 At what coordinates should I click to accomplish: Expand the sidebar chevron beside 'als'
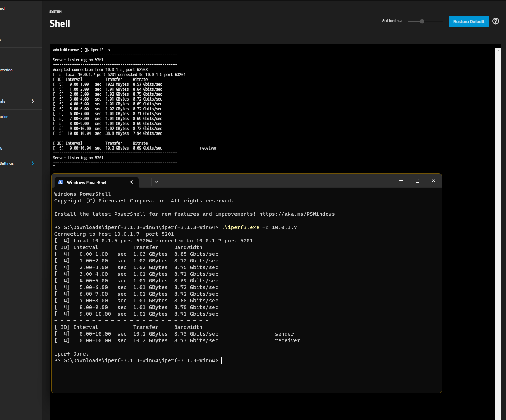33,101
